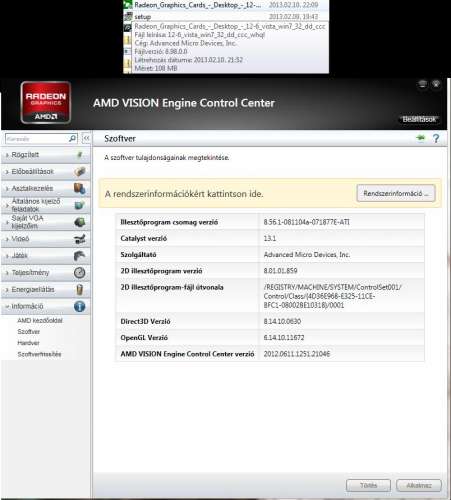Viewport: 451px width, 500px height.
Task: Click the Szoftver page heading
Action: tap(120, 139)
